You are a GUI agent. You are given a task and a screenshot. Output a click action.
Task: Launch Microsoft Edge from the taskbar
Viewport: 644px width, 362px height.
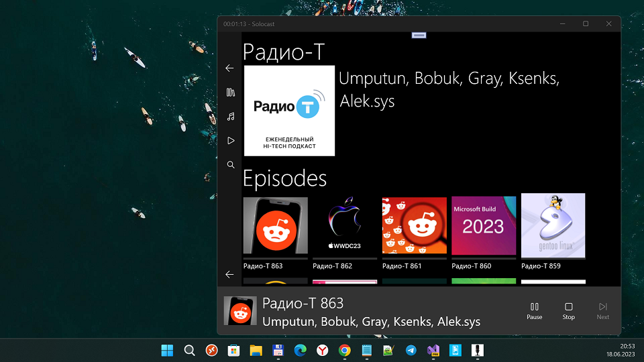[x=301, y=351]
